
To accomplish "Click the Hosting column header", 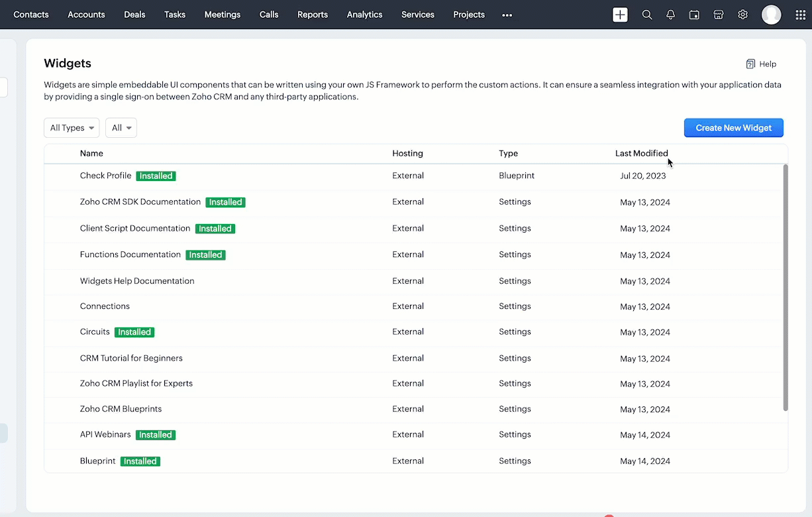I will point(407,153).
